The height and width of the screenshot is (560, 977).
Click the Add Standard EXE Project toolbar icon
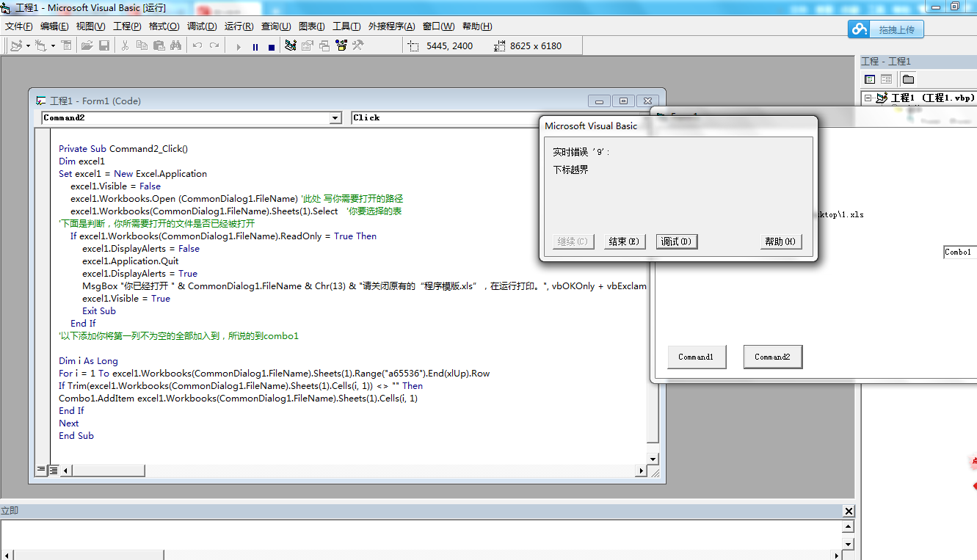[16, 46]
